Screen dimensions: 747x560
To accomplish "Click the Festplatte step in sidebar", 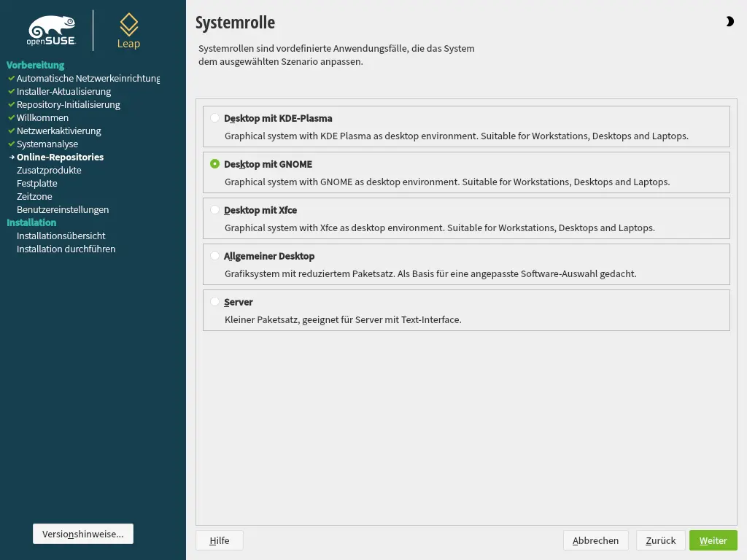I will (37, 183).
